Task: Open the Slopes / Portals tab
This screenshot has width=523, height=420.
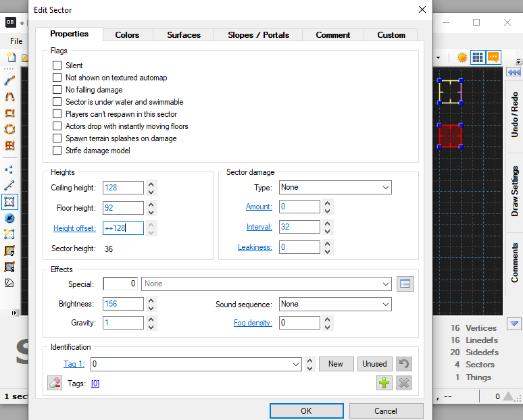Action: point(258,35)
